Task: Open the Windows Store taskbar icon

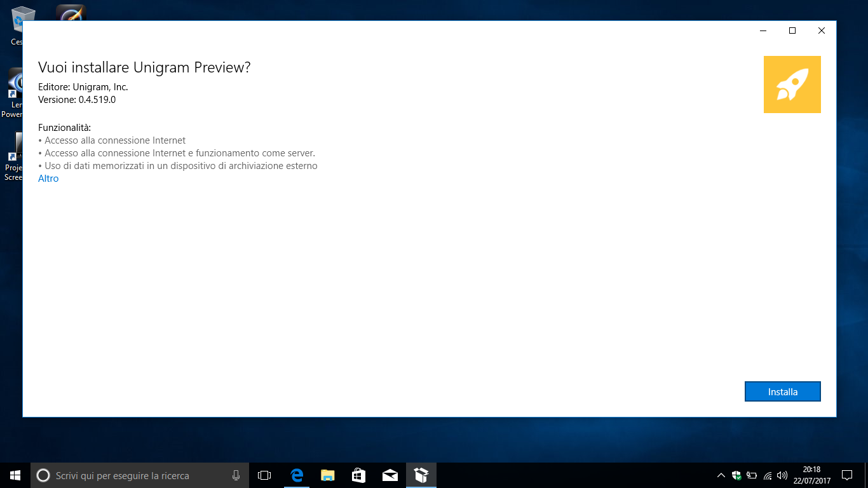Action: click(358, 475)
